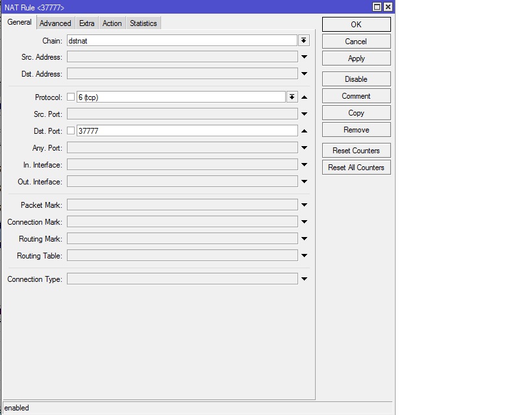This screenshot has height=415, width=532.
Task: Close the NAT Rule window
Action: coord(388,6)
